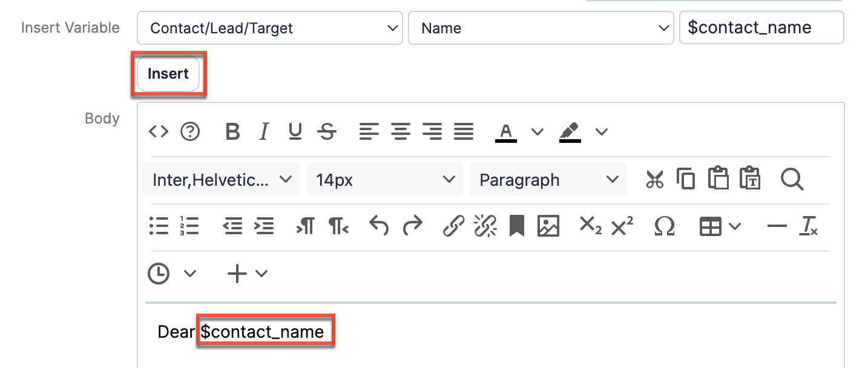Toggle italic text formatting
This screenshot has width=868, height=368.
264,131
